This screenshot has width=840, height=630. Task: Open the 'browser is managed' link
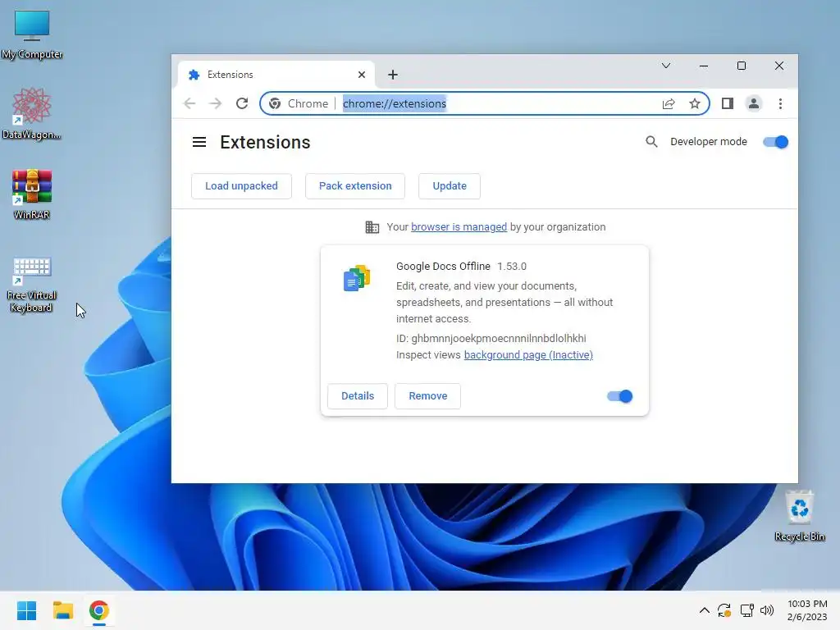[x=459, y=226]
